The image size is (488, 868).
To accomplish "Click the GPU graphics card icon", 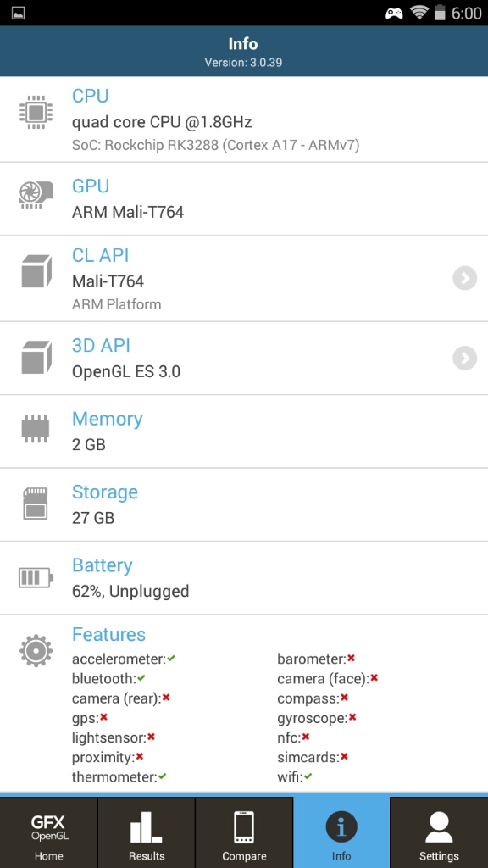I will click(x=36, y=196).
